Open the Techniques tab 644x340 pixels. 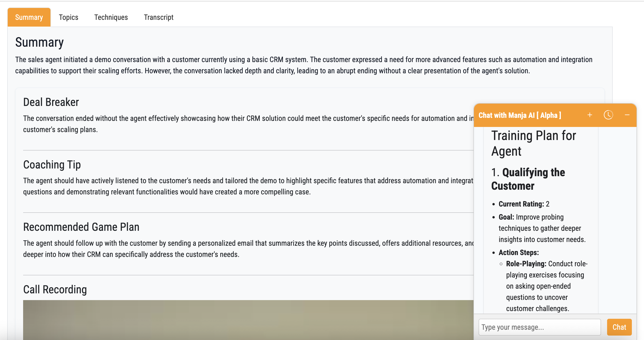(x=111, y=17)
